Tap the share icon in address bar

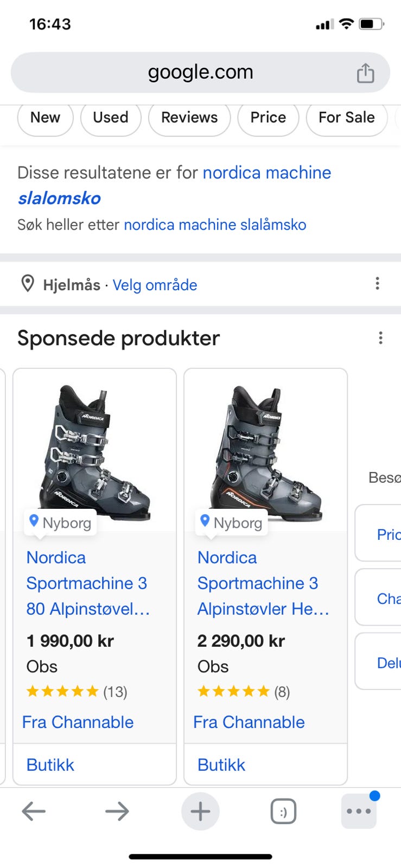point(365,73)
